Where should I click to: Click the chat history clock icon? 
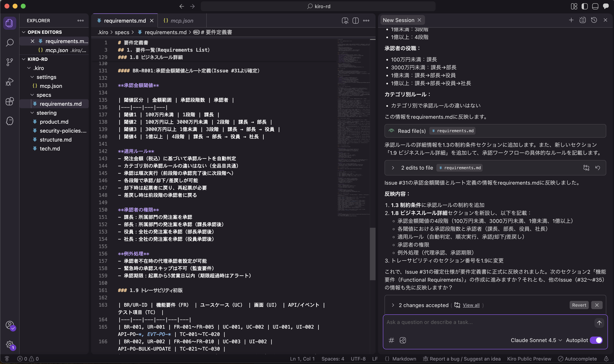(x=594, y=20)
